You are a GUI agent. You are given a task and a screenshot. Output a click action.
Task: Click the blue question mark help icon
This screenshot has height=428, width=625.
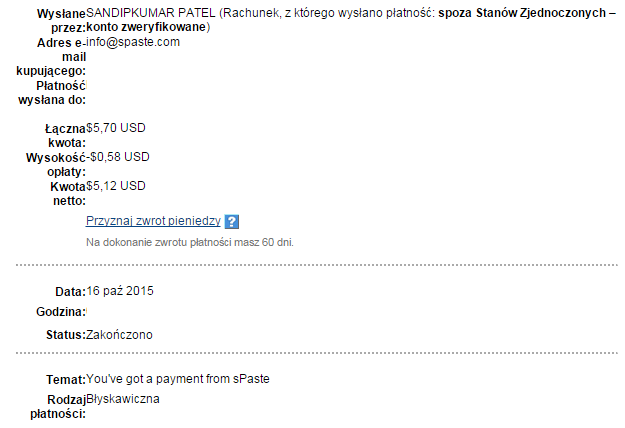(232, 222)
